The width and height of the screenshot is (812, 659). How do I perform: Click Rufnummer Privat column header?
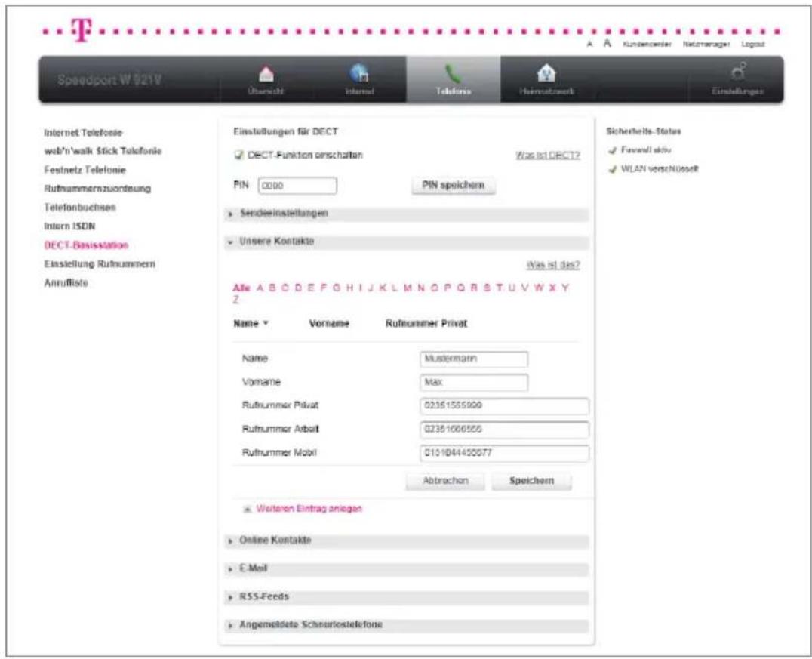point(426,324)
